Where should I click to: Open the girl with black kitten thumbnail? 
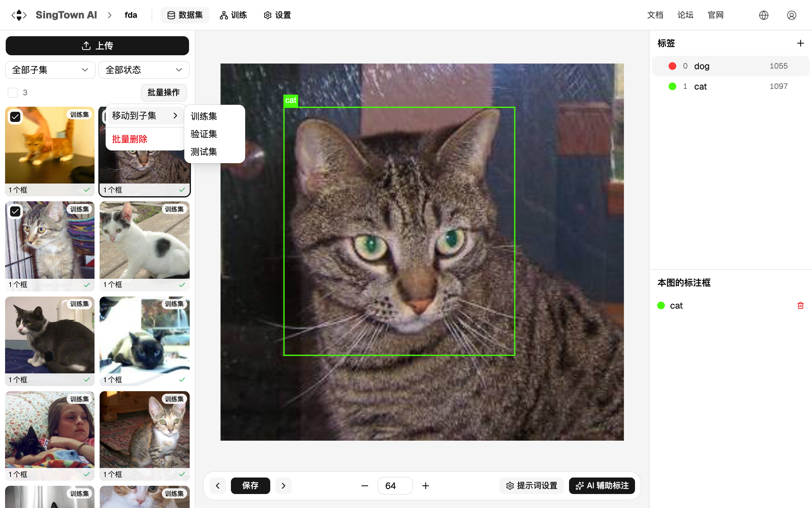coord(50,436)
